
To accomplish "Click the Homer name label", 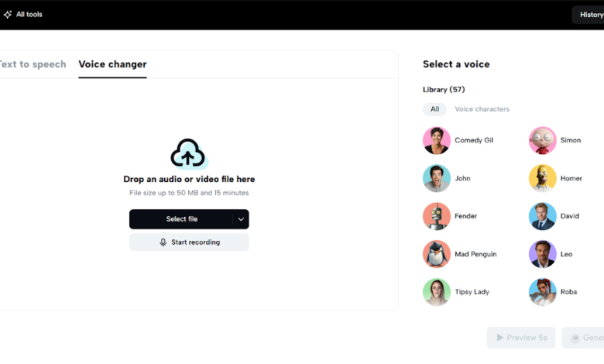I will coord(571,178).
